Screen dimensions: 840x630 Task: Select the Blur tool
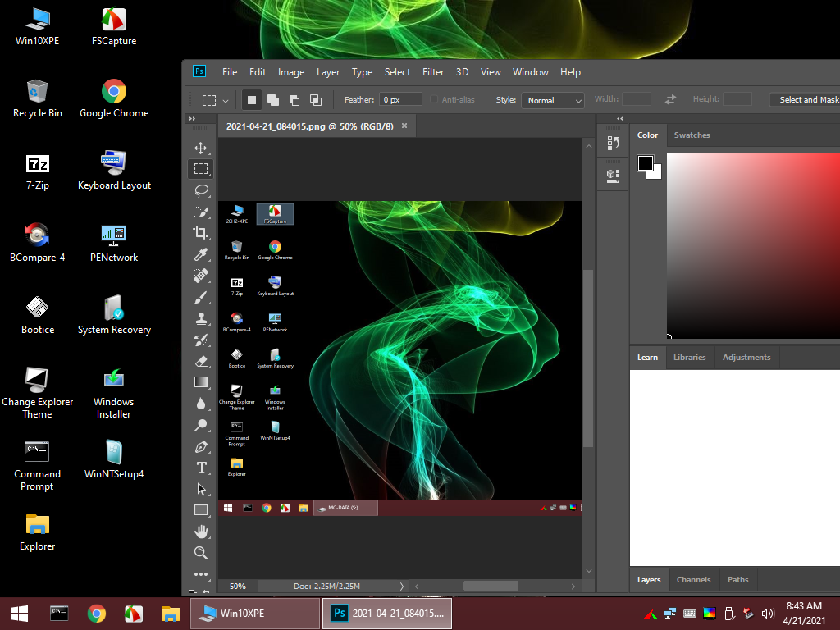click(x=201, y=404)
